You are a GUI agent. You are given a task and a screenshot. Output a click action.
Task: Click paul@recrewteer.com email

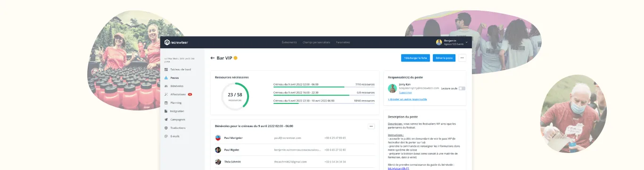pos(288,138)
